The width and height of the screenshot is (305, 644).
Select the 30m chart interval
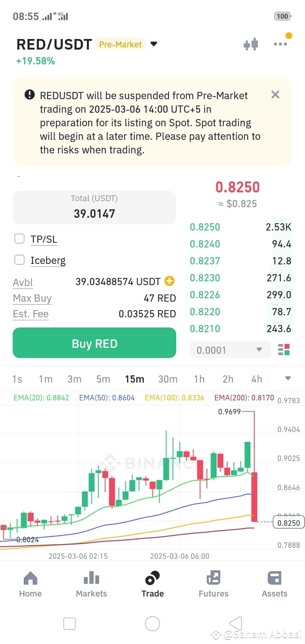168,379
